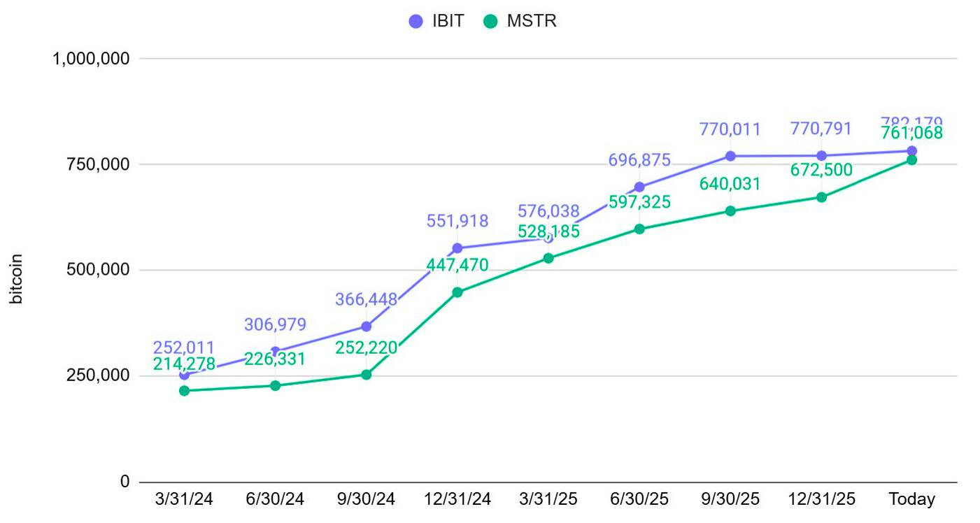Select the MSTR data point at 3/31/24
The width and height of the screenshot is (980, 523).
pos(184,390)
